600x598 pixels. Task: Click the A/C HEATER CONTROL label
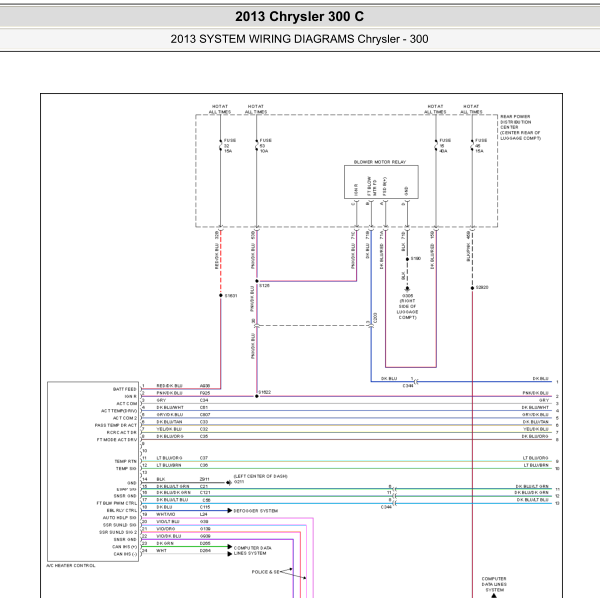tap(71, 565)
